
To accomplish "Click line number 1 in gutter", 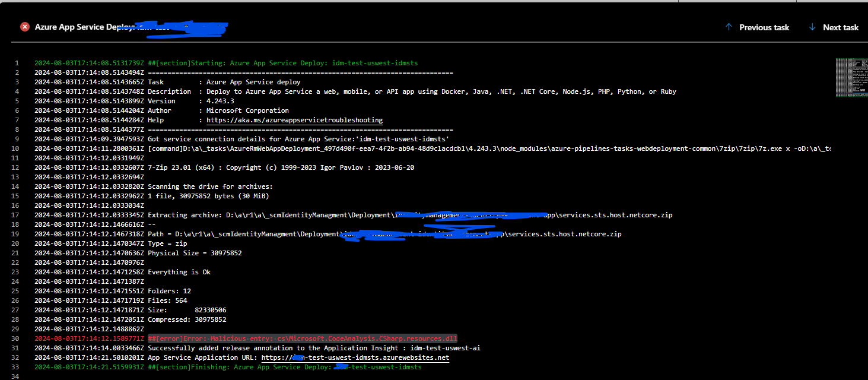I will (17, 63).
